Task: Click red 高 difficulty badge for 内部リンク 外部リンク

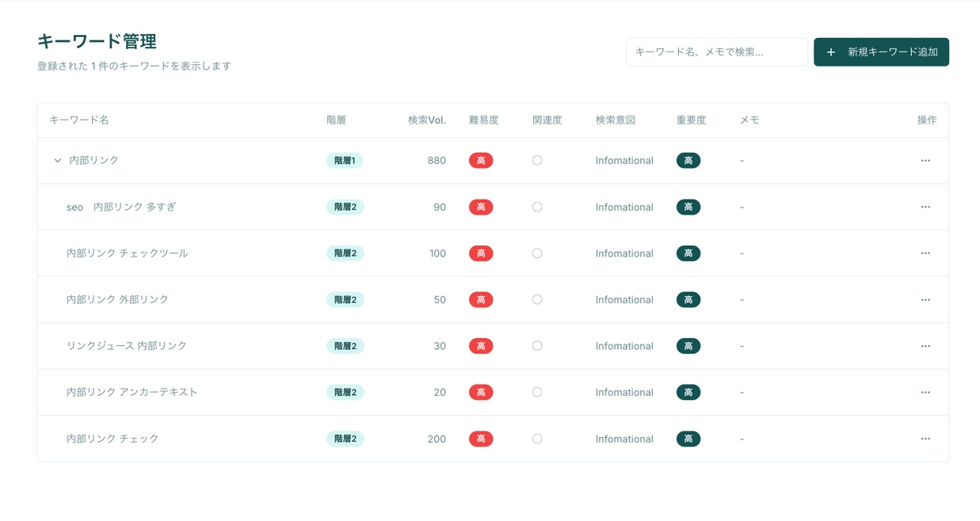Action: pyautogui.click(x=481, y=300)
